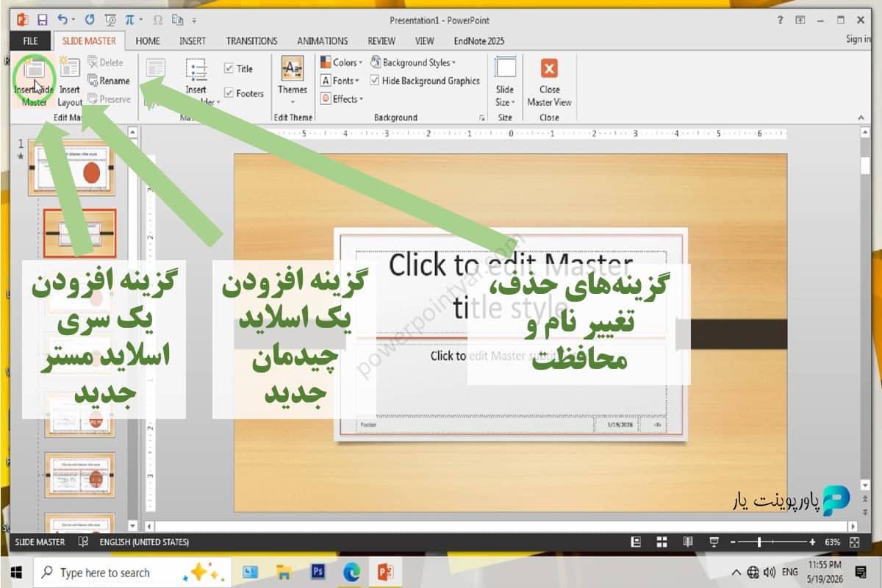The width and height of the screenshot is (882, 588).
Task: Open the EndNote 2025 tab
Action: tap(480, 41)
